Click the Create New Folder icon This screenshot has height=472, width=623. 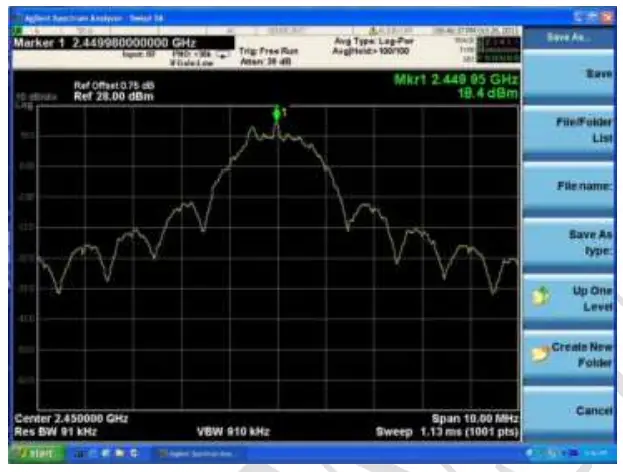(x=540, y=353)
